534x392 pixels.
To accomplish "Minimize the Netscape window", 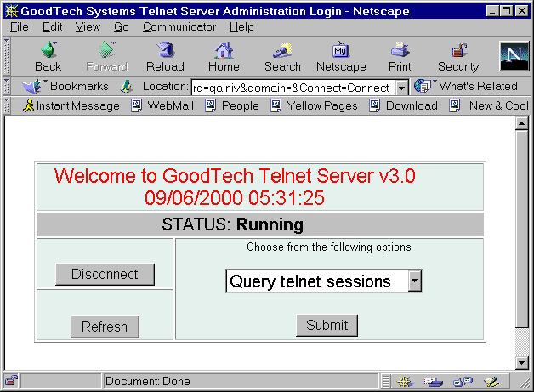I will (491, 11).
